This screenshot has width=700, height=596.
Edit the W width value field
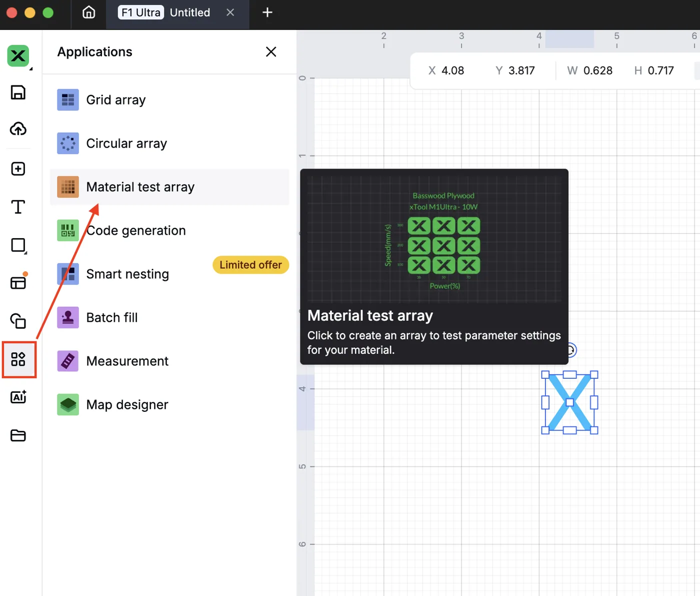pos(597,71)
